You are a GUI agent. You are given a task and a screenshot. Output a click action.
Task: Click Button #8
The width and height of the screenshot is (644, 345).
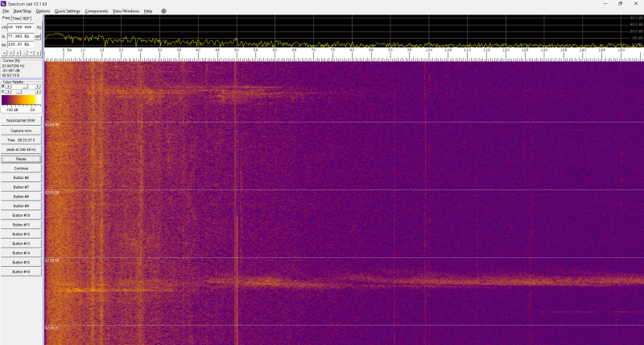[x=21, y=197]
